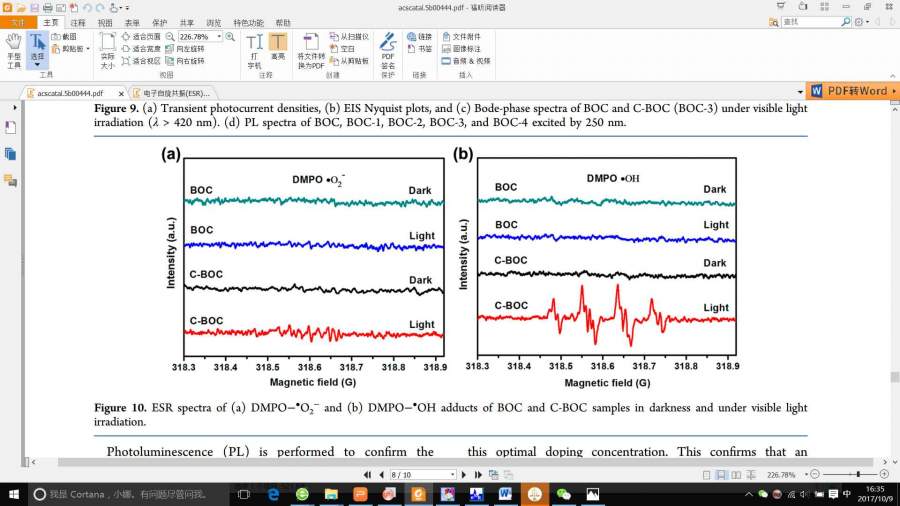
Task: Activate the Select text tool (选择)
Action: coord(37,50)
